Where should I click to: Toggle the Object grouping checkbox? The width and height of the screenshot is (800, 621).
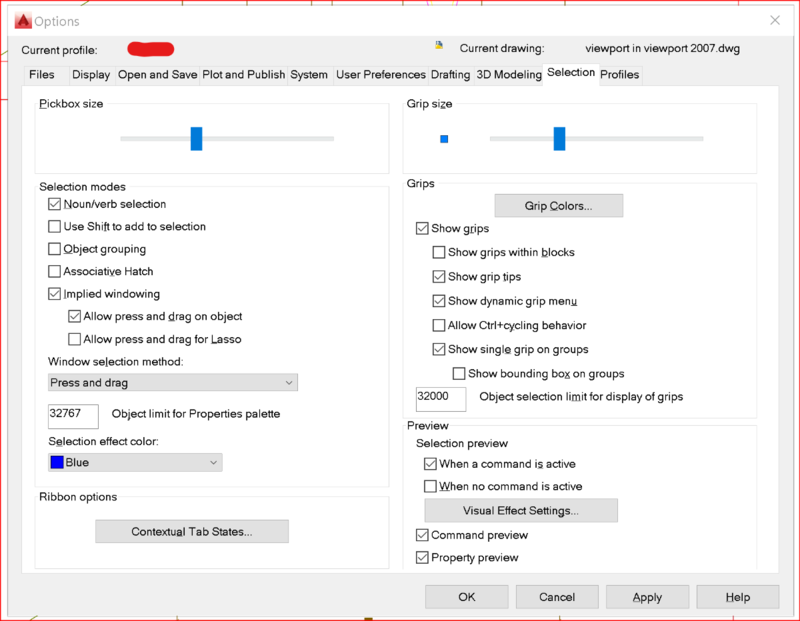click(55, 249)
